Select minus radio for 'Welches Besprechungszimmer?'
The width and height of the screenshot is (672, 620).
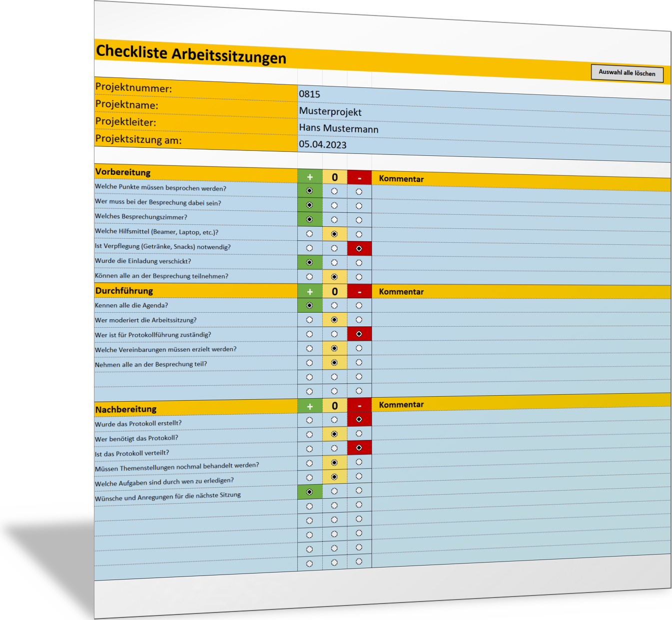click(x=359, y=220)
